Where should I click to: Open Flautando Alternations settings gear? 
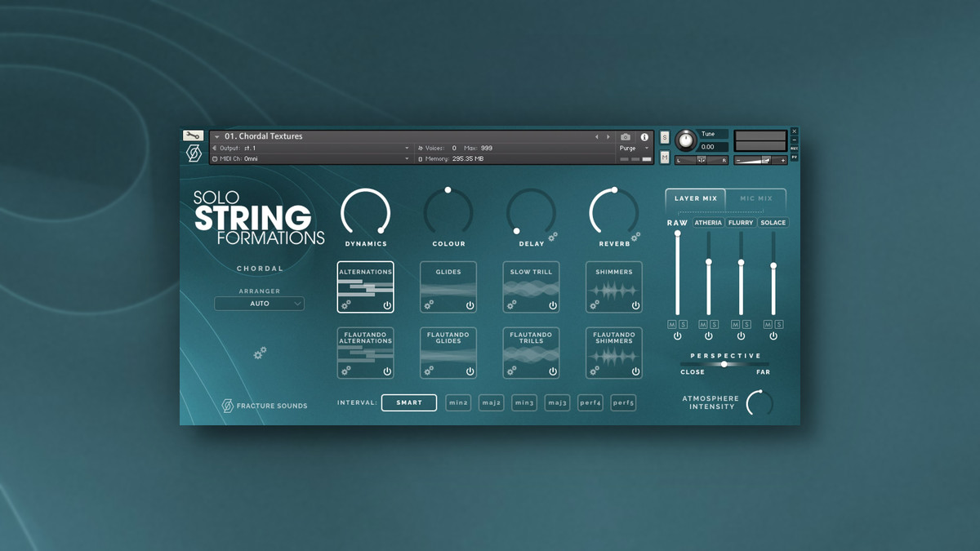pyautogui.click(x=346, y=371)
